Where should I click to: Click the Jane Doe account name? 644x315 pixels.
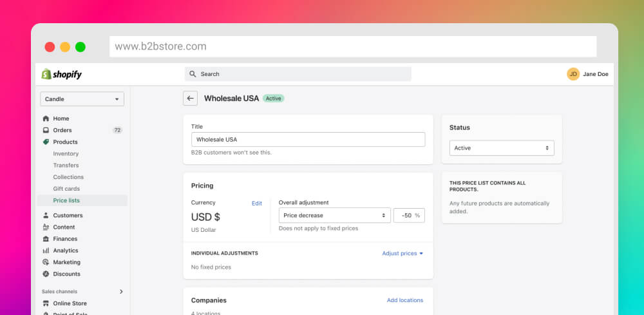(596, 74)
